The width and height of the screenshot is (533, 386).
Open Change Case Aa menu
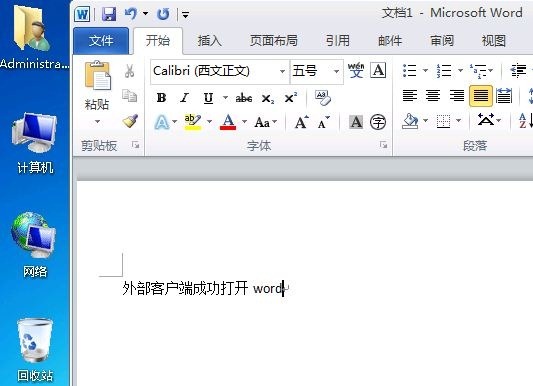tap(266, 122)
